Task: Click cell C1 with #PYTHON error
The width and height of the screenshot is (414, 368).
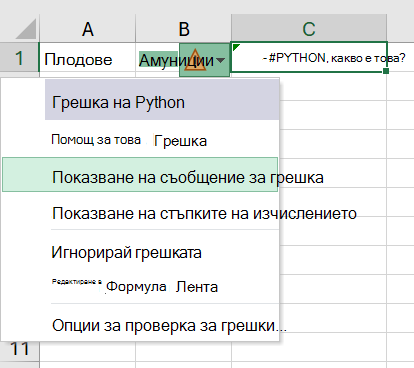Action: (309, 57)
